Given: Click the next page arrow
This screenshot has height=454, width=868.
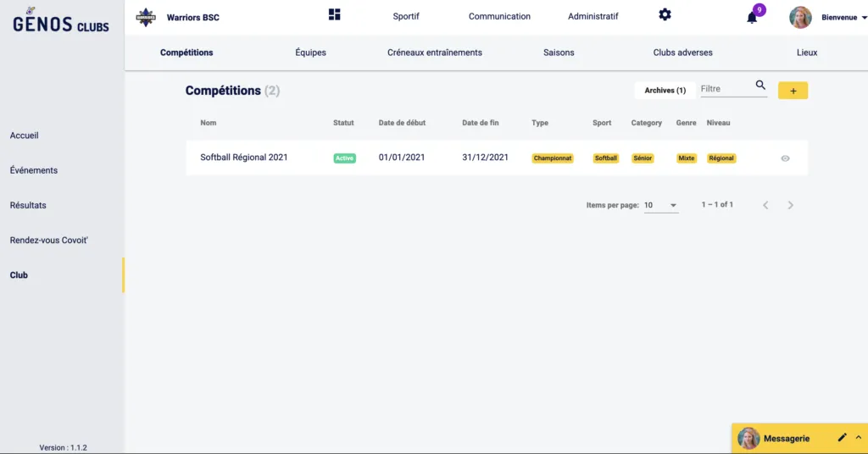Looking at the screenshot, I should [x=790, y=205].
